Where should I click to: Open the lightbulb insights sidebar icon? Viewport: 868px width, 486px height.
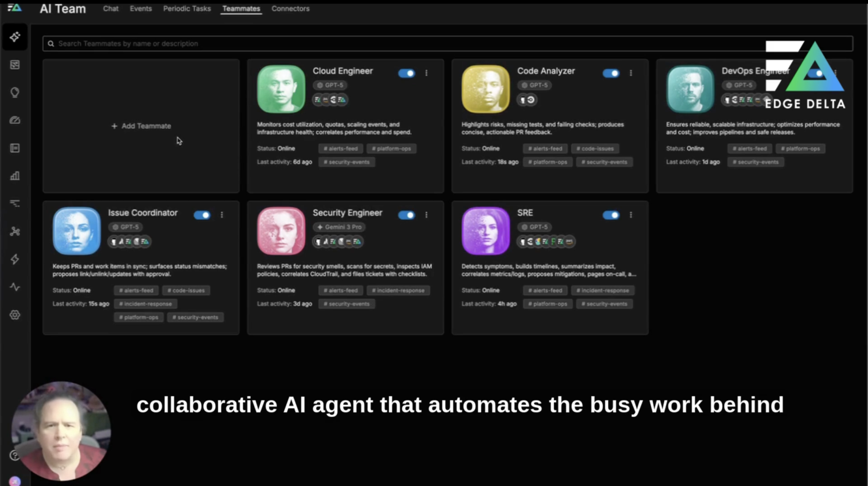point(15,93)
